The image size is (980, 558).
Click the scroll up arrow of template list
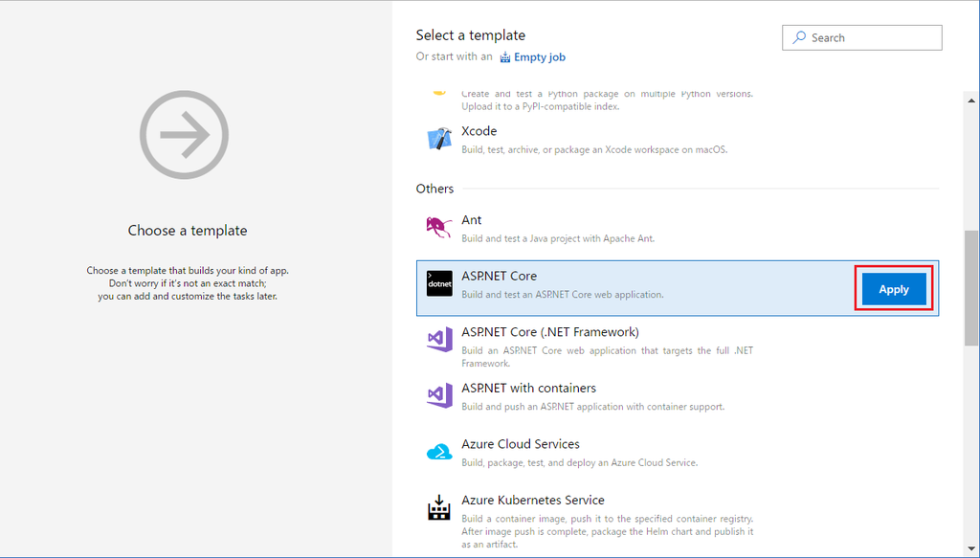(x=971, y=100)
